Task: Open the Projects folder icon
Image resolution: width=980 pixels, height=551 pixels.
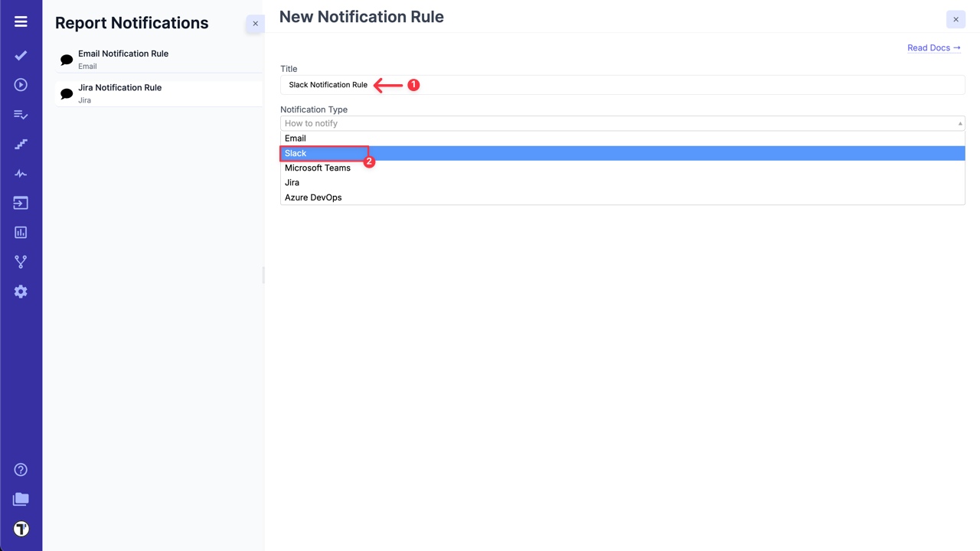Action: pos(21,499)
